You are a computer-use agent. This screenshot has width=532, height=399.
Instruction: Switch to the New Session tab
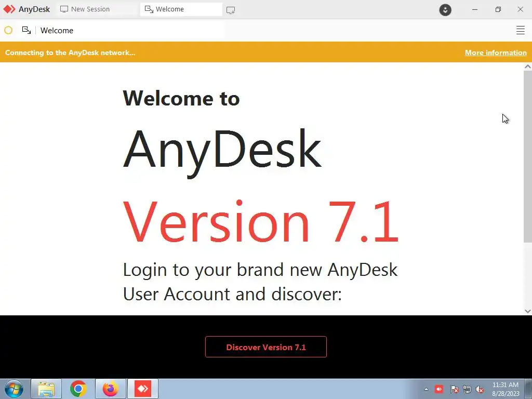[x=96, y=9]
